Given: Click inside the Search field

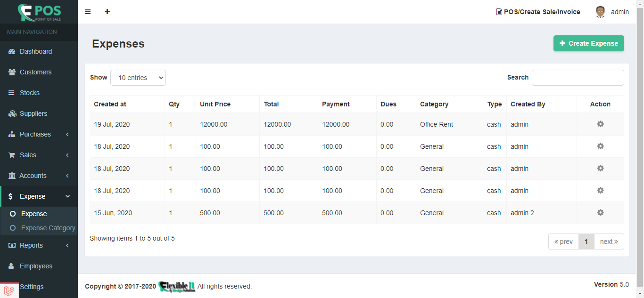Looking at the screenshot, I should 578,77.
